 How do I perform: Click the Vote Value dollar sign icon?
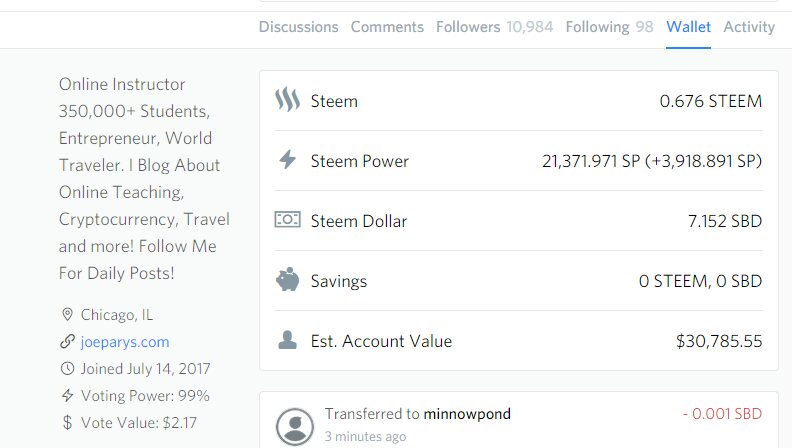coord(68,422)
